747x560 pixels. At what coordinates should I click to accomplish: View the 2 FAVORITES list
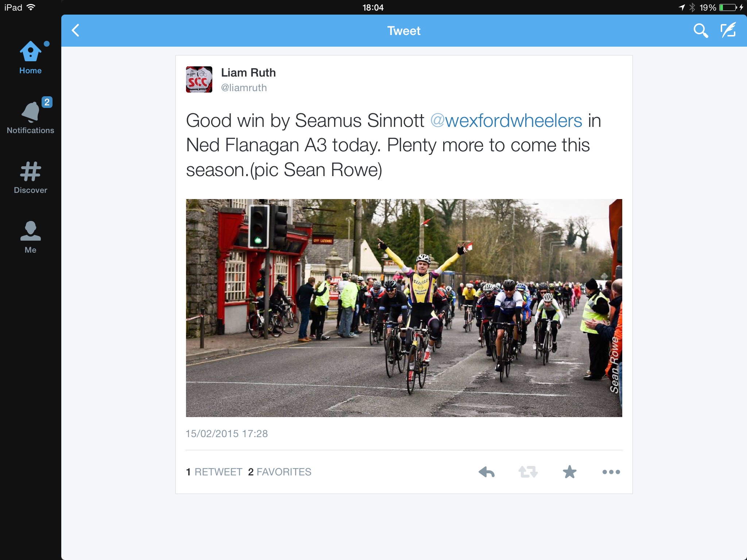280,472
